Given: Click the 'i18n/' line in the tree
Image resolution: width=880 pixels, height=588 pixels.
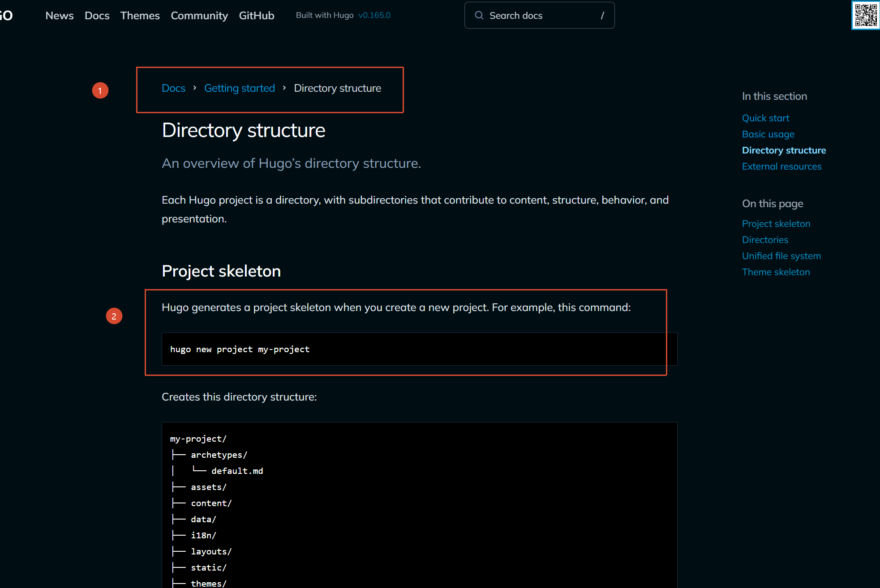Looking at the screenshot, I should (x=204, y=536).
